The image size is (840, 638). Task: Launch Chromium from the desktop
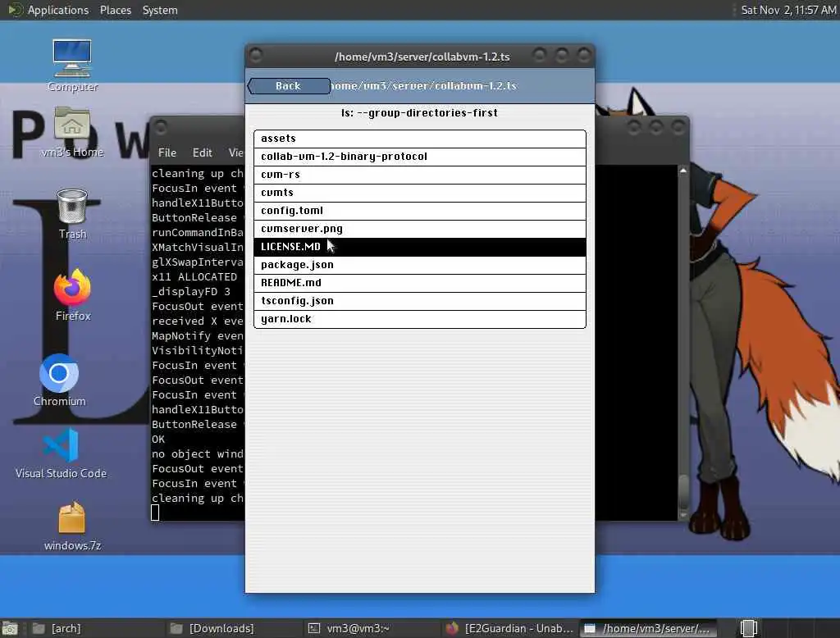tap(59, 380)
